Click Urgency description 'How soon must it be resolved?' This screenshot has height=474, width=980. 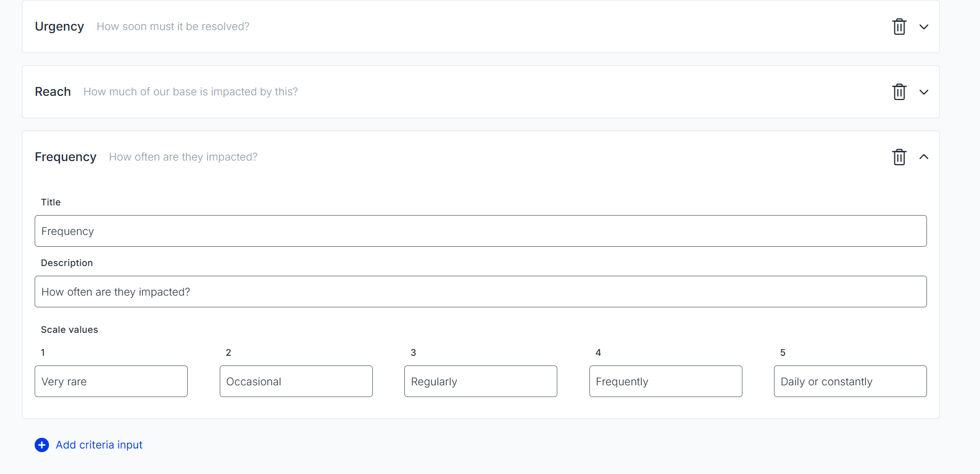point(173,27)
